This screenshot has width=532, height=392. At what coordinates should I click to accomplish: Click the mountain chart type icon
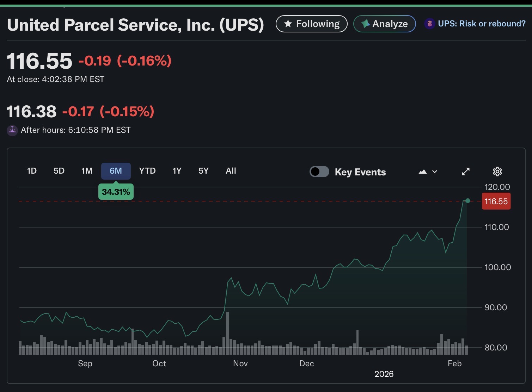423,172
